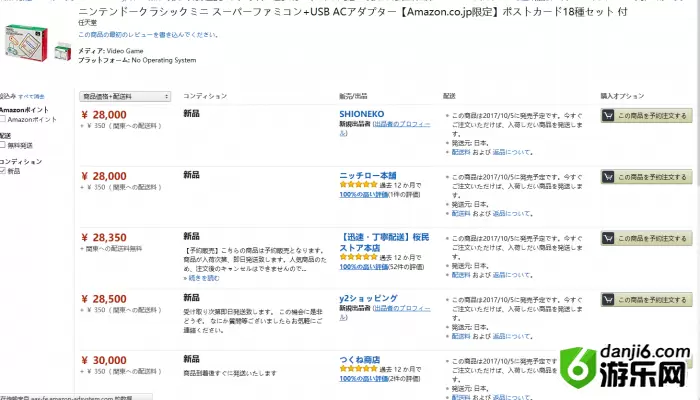Untick the 新品 condition checkbox
The image size is (700, 400).
[x=3, y=171]
